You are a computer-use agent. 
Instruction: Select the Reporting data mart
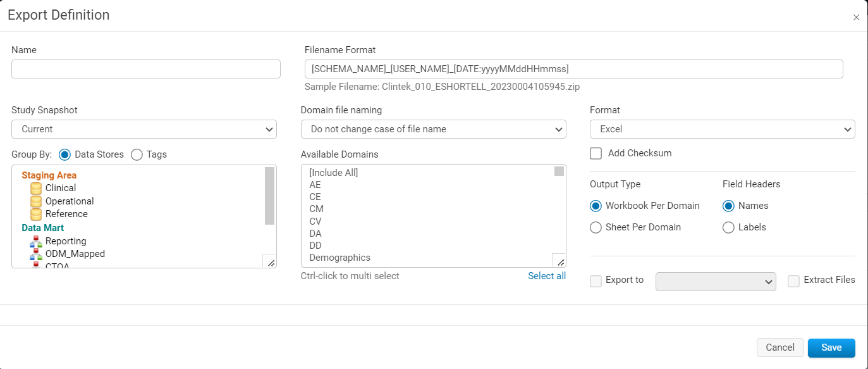[66, 241]
